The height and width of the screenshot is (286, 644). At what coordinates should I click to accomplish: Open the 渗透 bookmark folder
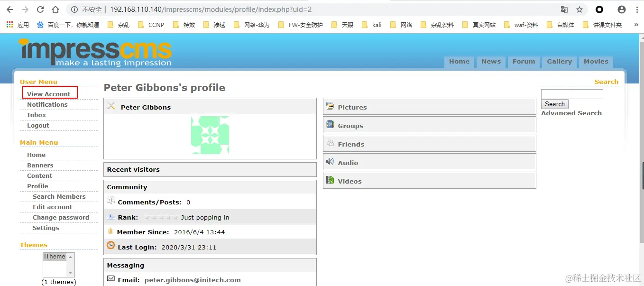[x=214, y=25]
